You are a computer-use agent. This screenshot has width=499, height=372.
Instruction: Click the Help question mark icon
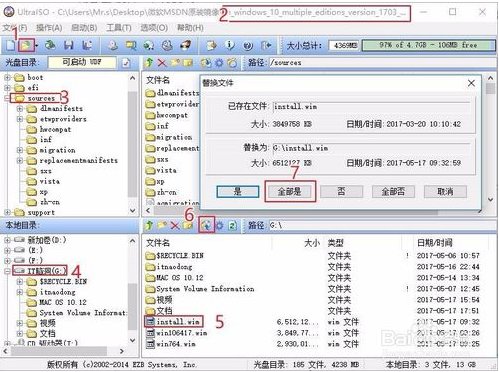(x=248, y=45)
